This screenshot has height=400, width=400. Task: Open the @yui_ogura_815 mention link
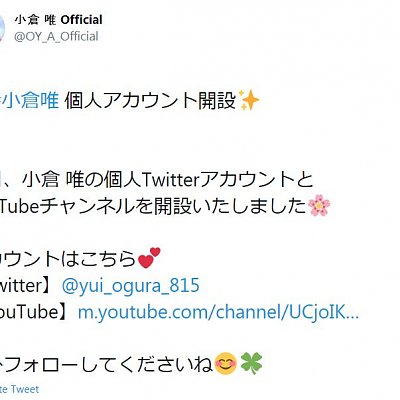click(x=131, y=285)
